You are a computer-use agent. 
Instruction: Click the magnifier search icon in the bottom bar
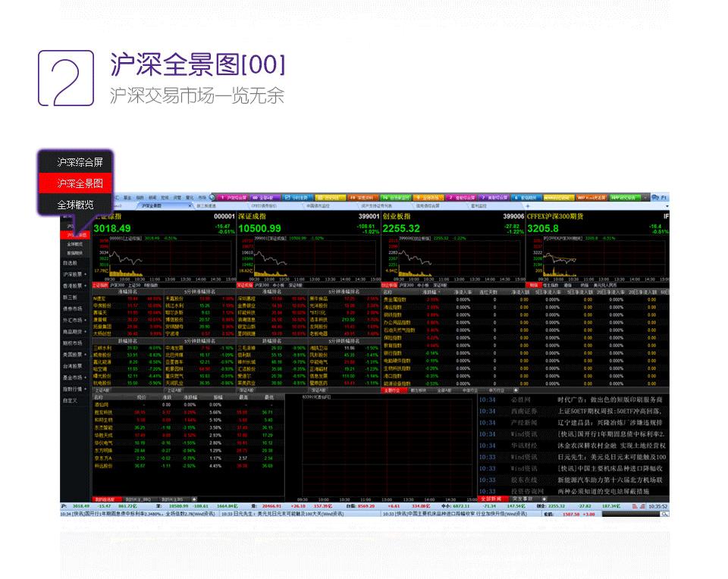point(664,514)
